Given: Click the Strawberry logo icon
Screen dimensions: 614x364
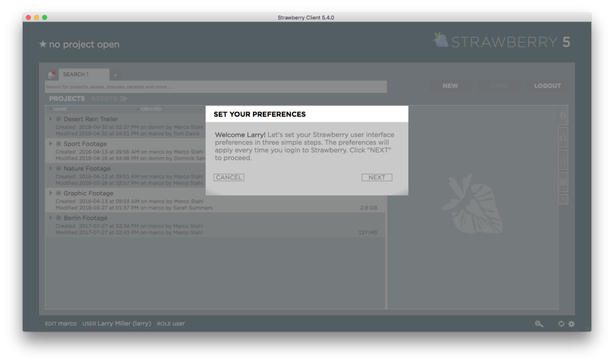Looking at the screenshot, I should tap(441, 40).
